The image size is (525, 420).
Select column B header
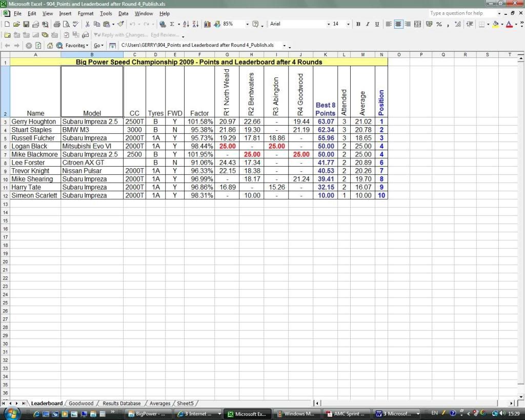92,54
